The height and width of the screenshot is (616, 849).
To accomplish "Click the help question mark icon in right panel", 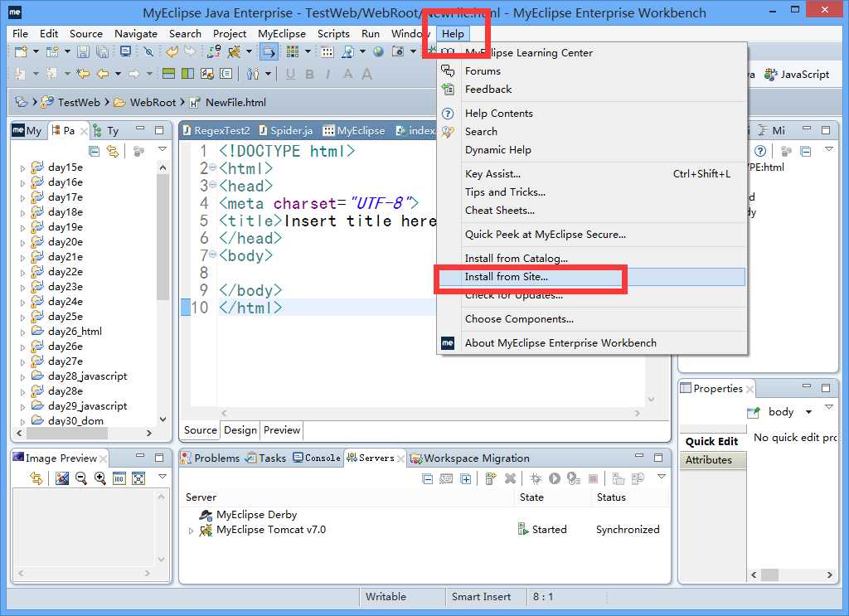I will 760,151.
